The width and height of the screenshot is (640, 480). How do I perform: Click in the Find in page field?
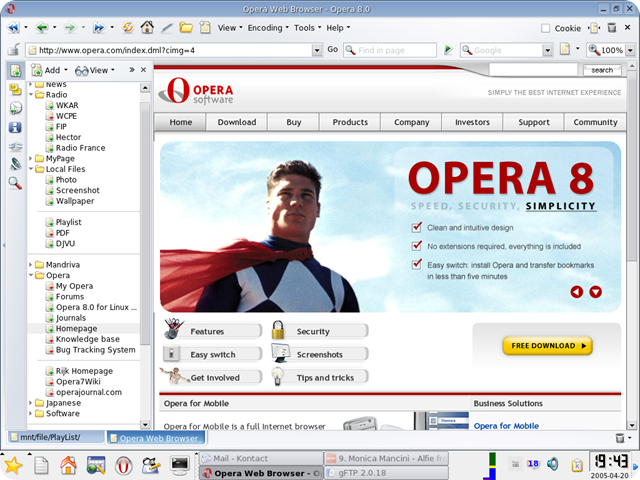click(390, 50)
